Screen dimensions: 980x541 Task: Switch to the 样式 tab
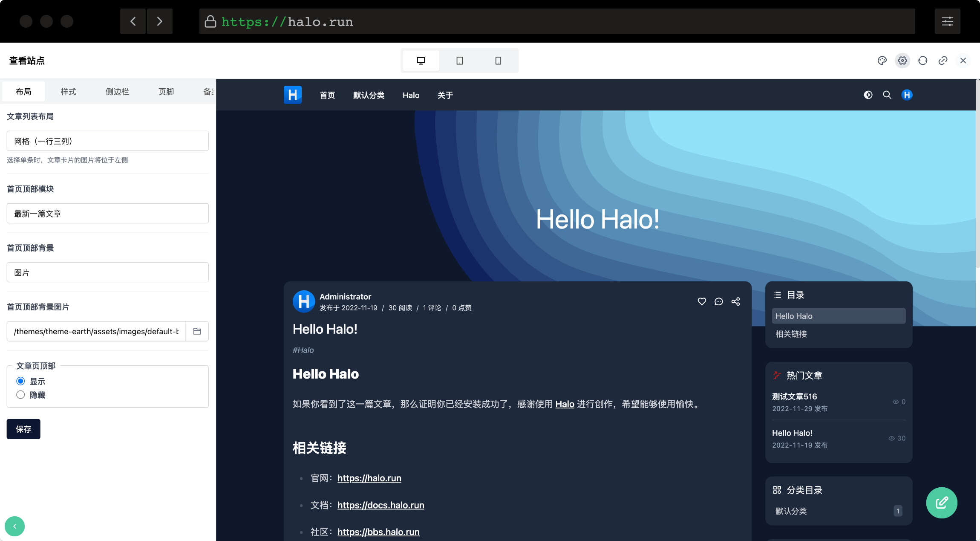coord(68,91)
